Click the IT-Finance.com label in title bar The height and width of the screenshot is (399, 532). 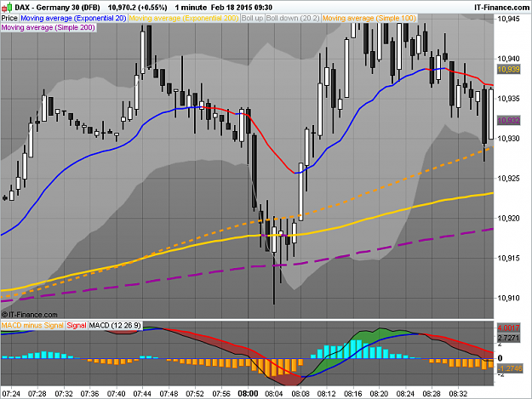(x=502, y=8)
